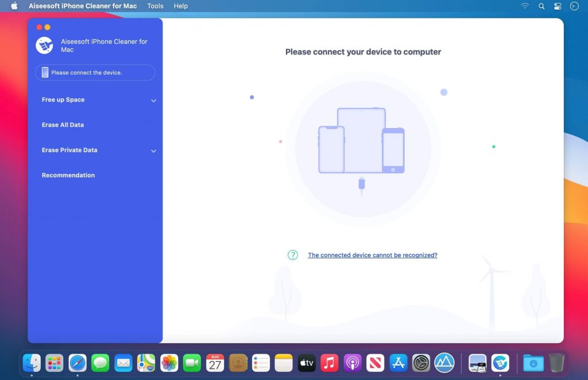
Task: Open the Music app in the Dock
Action: (329, 363)
